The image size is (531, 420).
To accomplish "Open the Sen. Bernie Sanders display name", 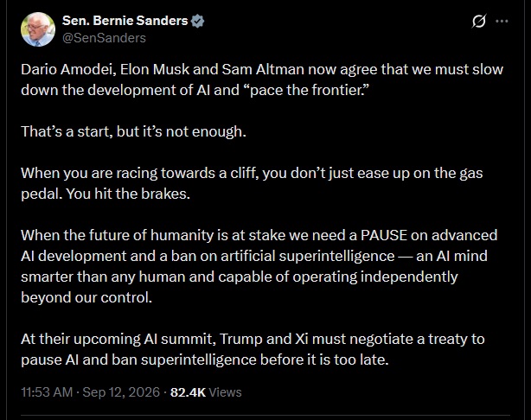I will [x=125, y=21].
